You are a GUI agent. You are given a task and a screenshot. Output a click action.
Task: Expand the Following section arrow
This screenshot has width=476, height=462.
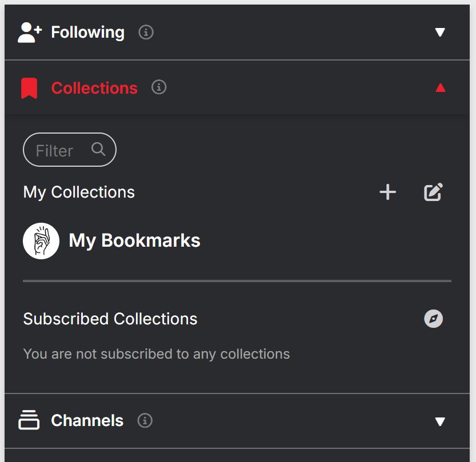tap(440, 33)
